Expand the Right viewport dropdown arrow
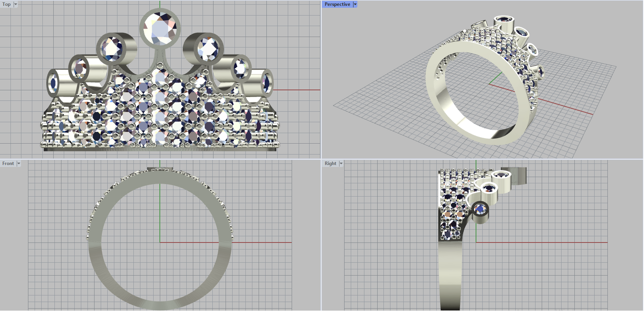 click(341, 164)
